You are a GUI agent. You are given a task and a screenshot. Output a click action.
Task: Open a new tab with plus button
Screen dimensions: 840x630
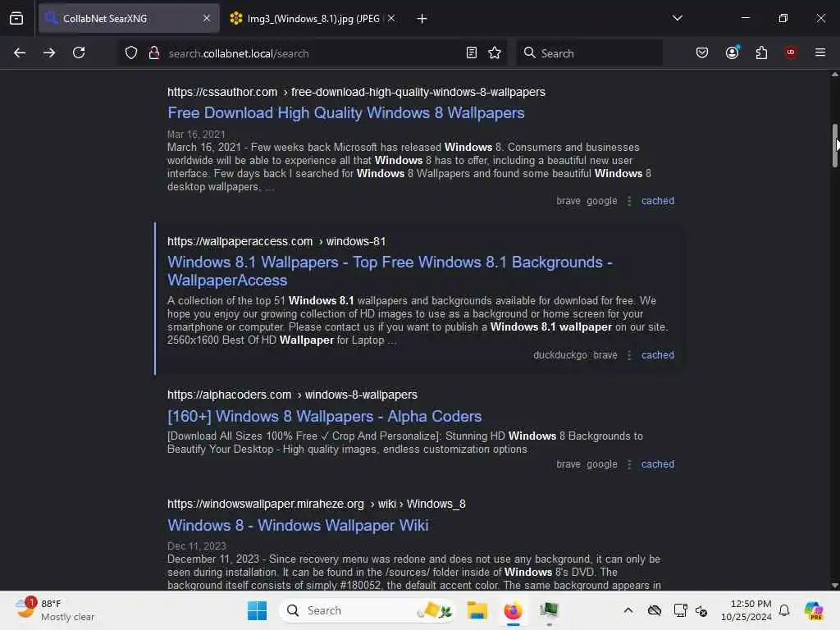(422, 19)
